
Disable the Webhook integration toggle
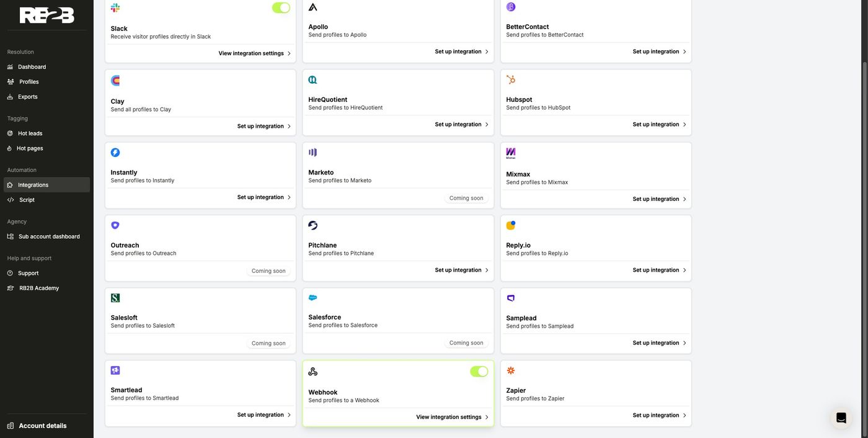pyautogui.click(x=479, y=372)
